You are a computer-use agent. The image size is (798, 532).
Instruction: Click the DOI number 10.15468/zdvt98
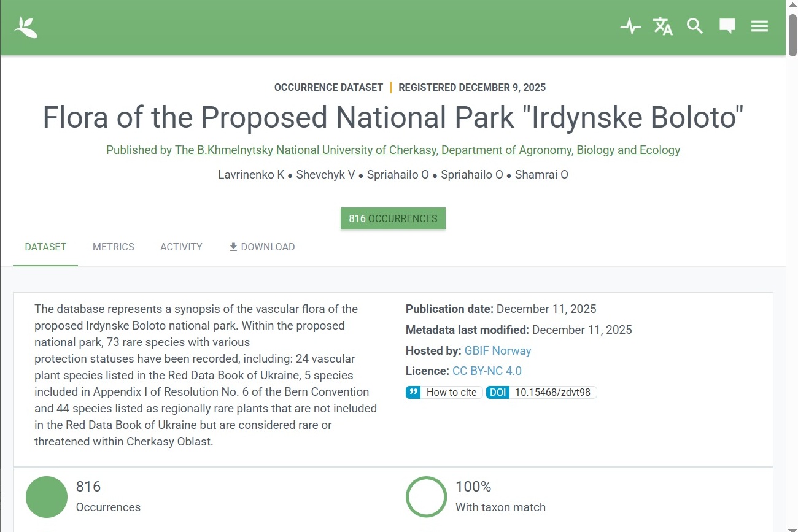coord(552,392)
